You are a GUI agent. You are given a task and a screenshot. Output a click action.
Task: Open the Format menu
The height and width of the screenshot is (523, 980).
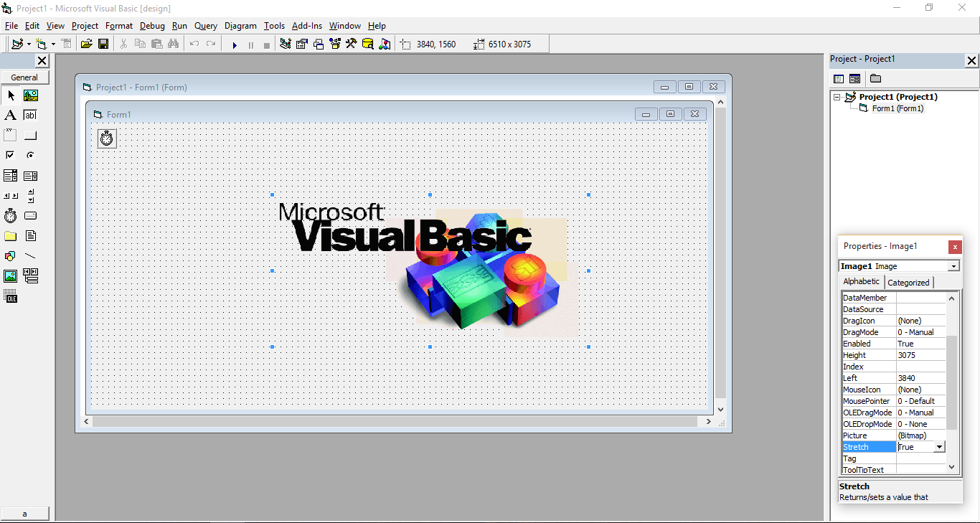(119, 26)
